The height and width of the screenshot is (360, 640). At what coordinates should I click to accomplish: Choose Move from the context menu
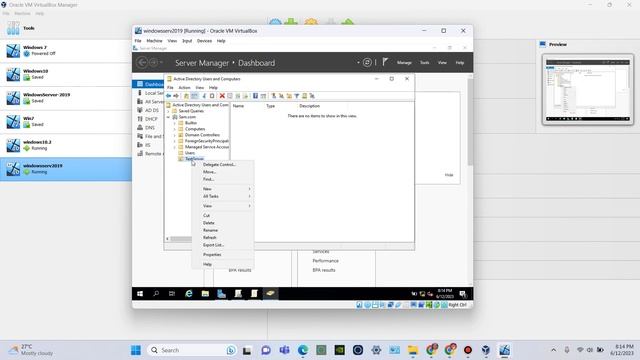pos(223,172)
